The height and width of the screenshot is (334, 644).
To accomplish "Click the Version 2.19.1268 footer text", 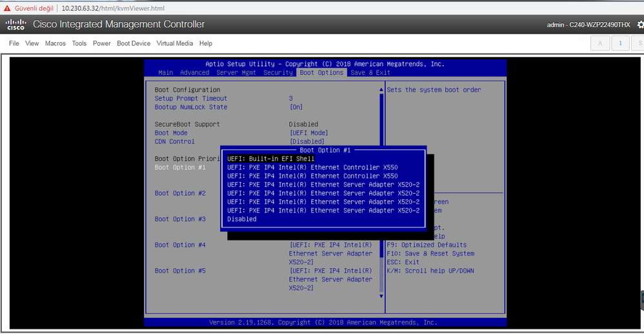I will pos(323,322).
